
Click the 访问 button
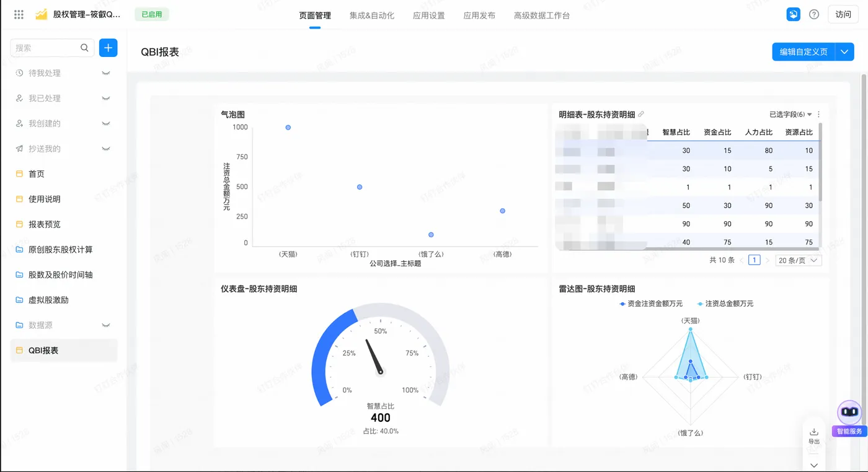[843, 14]
